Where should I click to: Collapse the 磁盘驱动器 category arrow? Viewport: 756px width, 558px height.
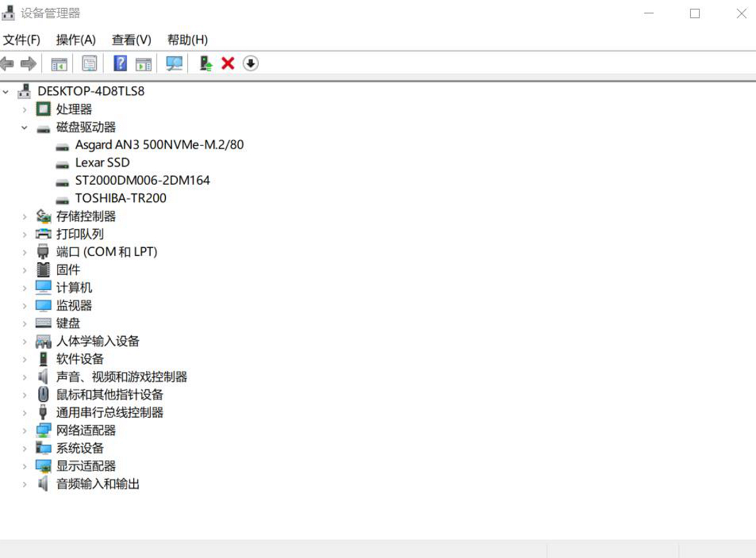24,127
